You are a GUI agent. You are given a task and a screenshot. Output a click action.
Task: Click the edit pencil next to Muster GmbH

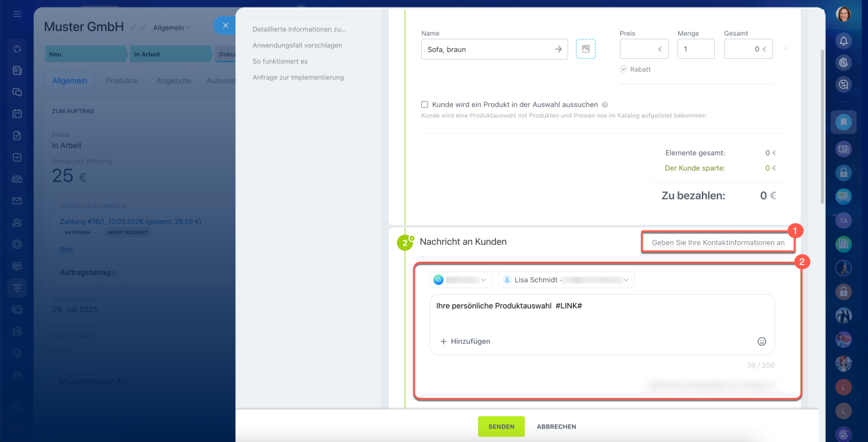point(133,28)
